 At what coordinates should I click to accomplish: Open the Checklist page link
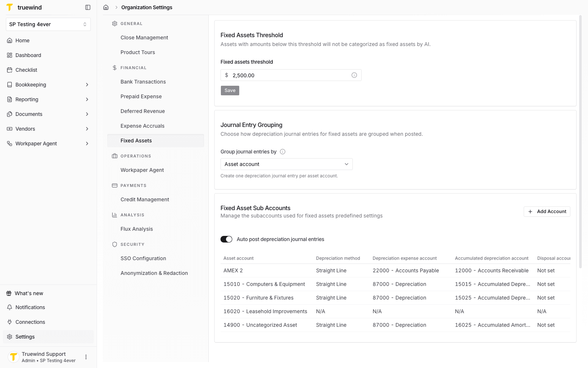(x=48, y=70)
